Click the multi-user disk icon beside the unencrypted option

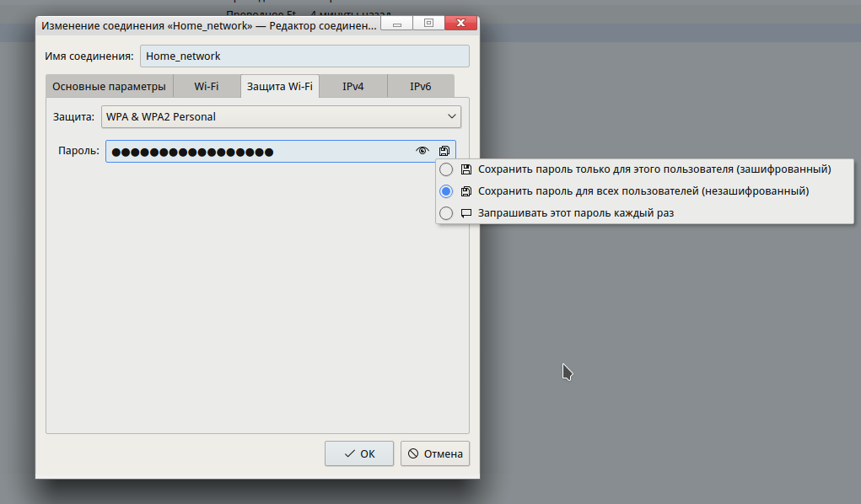click(466, 191)
